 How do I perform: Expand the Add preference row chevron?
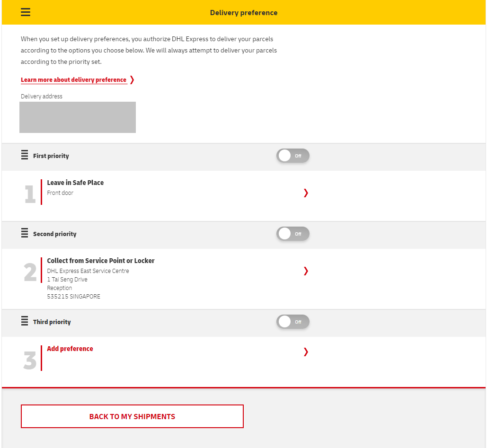point(306,351)
